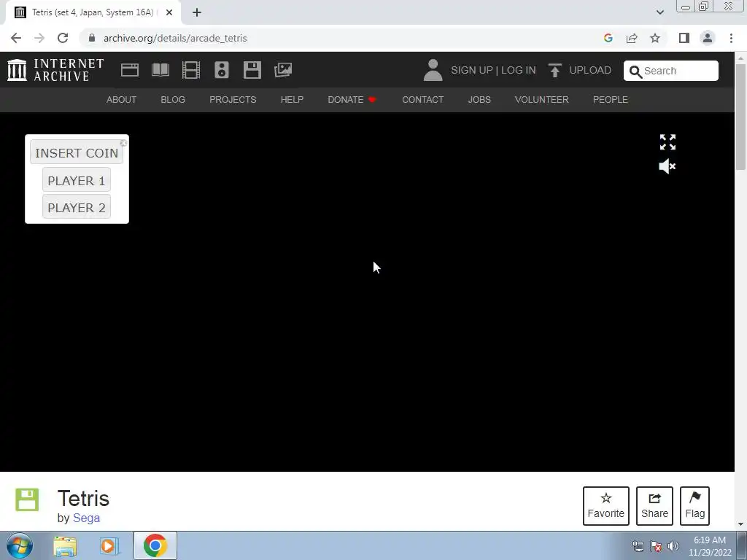Open the Chrome profile menu
The height and width of the screenshot is (560, 747).
pyautogui.click(x=708, y=38)
